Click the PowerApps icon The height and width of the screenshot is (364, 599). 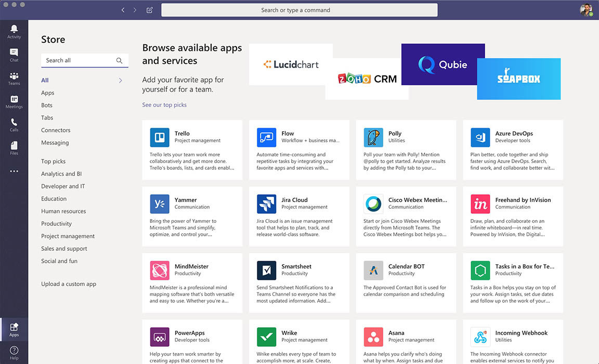pos(160,336)
